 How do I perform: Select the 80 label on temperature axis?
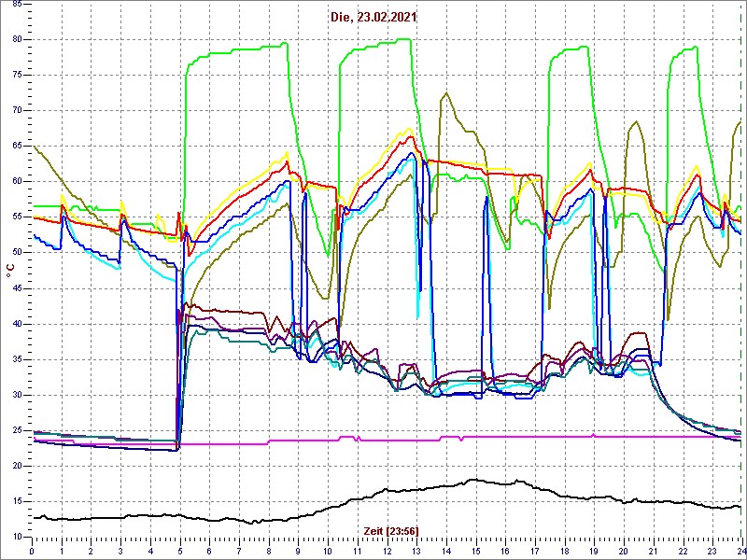tap(17, 39)
